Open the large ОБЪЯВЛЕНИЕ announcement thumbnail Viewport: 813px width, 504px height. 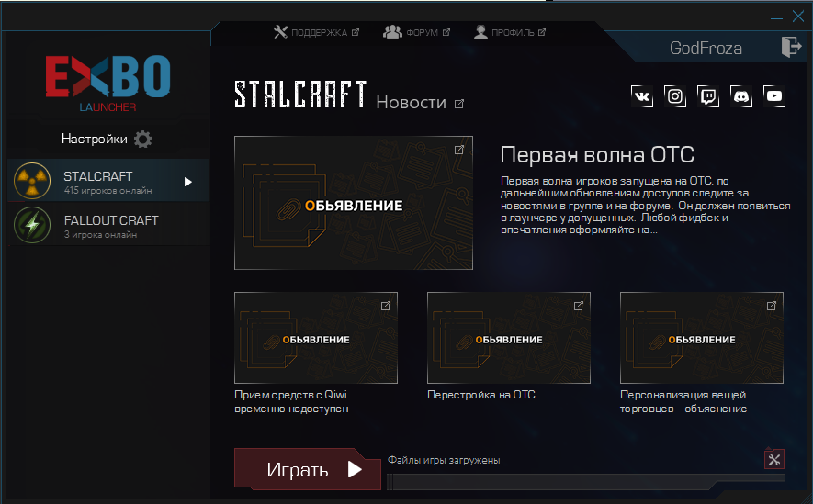pos(354,203)
